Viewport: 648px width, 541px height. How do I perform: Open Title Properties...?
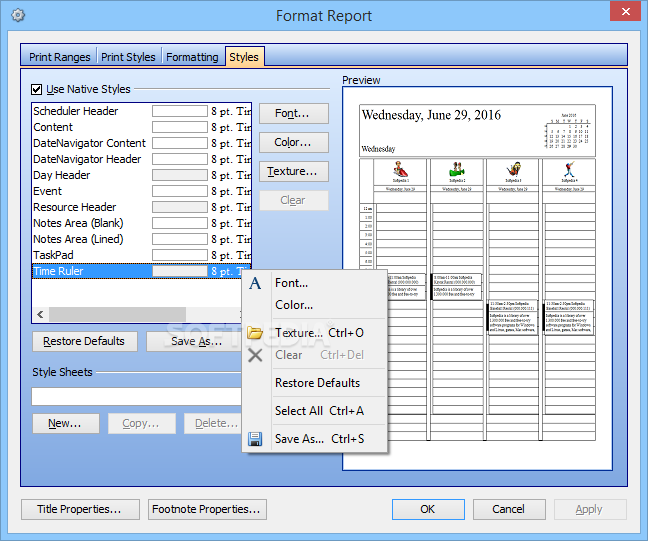pyautogui.click(x=80, y=509)
